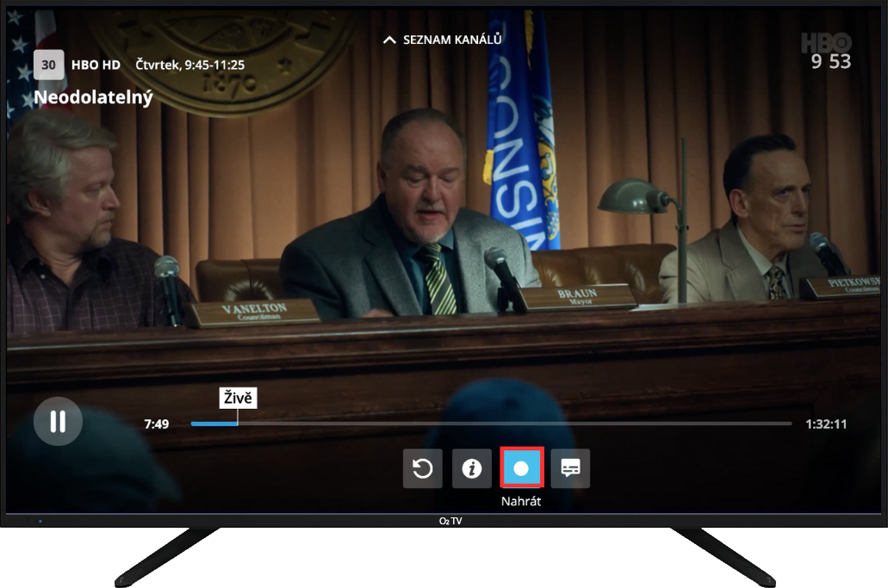The height and width of the screenshot is (588, 888).
Task: Click the channel number 30 badge
Action: tap(48, 65)
